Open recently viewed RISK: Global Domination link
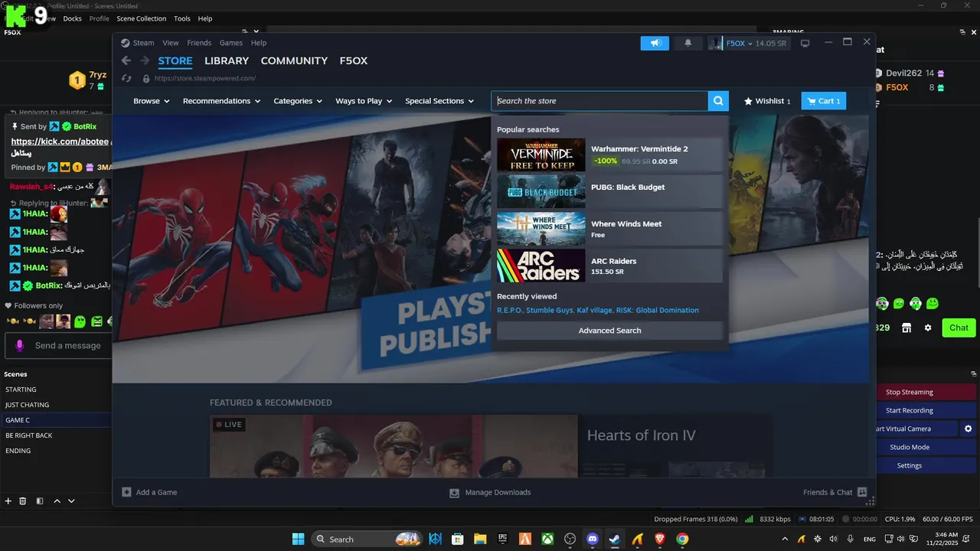 point(657,310)
